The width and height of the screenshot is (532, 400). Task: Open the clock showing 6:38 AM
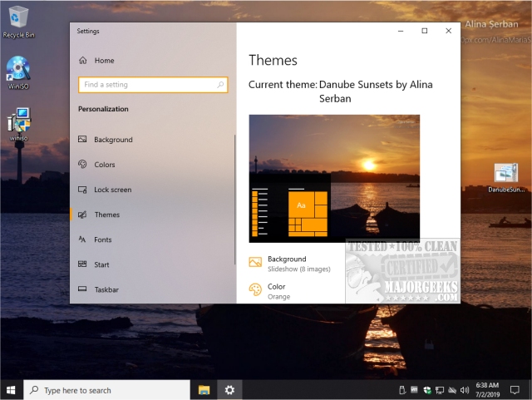tap(487, 390)
